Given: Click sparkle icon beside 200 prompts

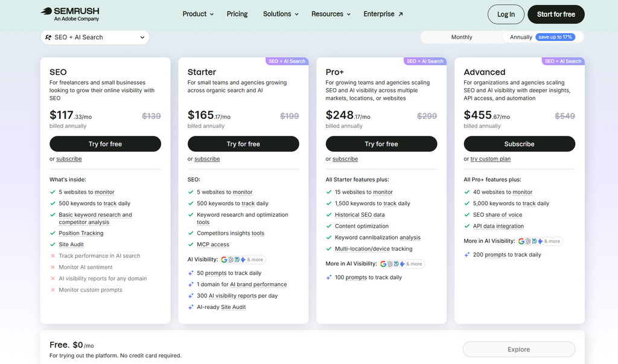Looking at the screenshot, I should 467,255.
